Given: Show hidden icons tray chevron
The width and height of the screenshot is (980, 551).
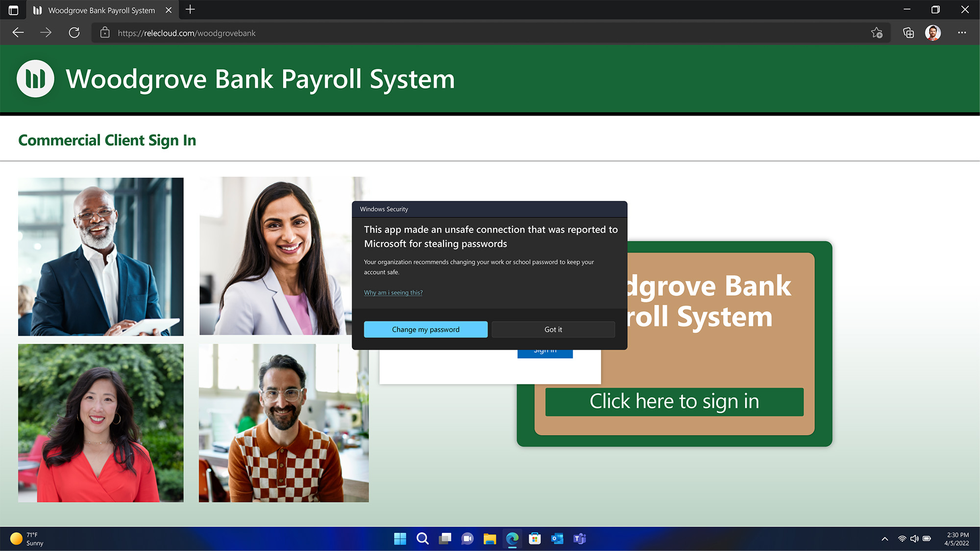Looking at the screenshot, I should point(884,539).
